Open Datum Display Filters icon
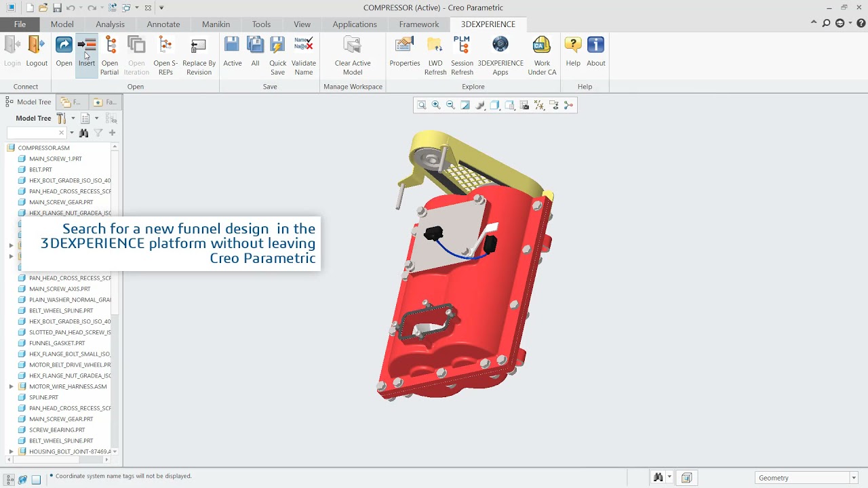Image resolution: width=868 pixels, height=488 pixels. point(539,105)
